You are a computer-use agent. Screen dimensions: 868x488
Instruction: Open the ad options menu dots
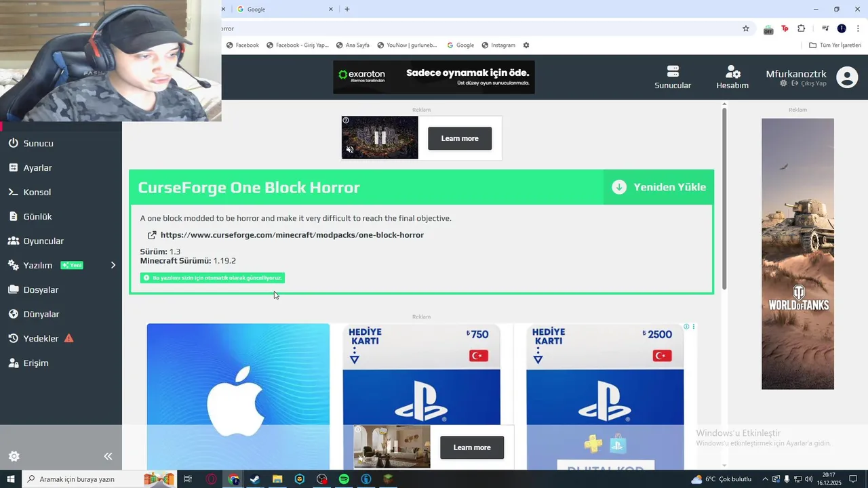click(693, 327)
